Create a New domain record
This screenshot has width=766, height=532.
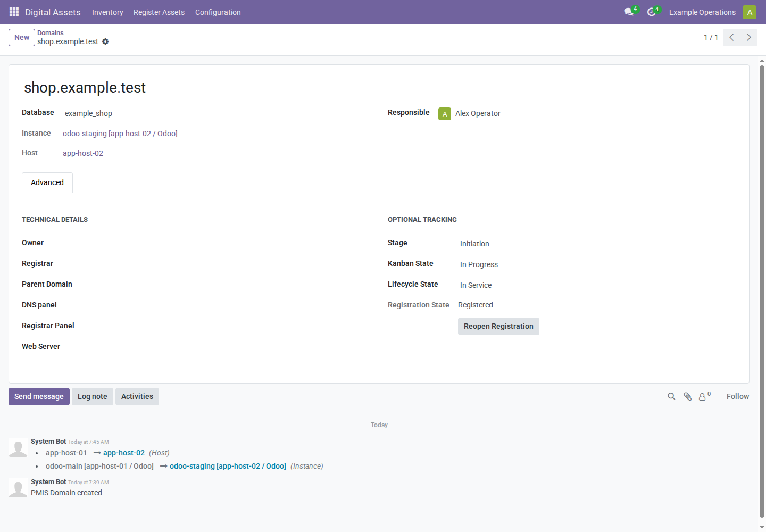22,37
